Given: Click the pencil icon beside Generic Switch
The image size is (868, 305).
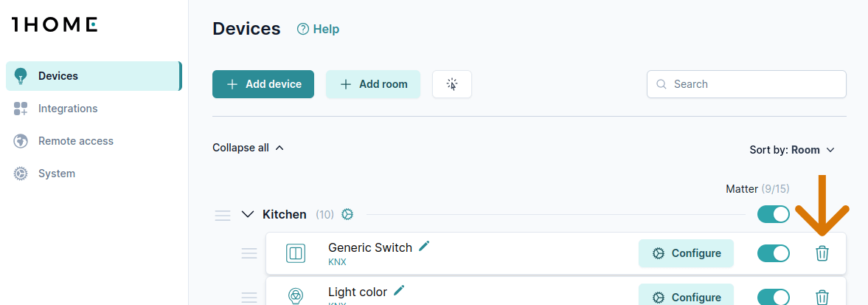Looking at the screenshot, I should pyautogui.click(x=424, y=246).
